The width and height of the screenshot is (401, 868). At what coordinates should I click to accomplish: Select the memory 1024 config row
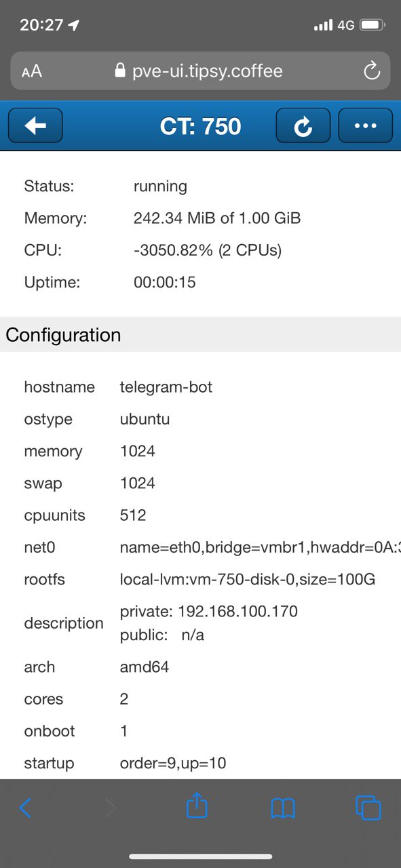(200, 451)
